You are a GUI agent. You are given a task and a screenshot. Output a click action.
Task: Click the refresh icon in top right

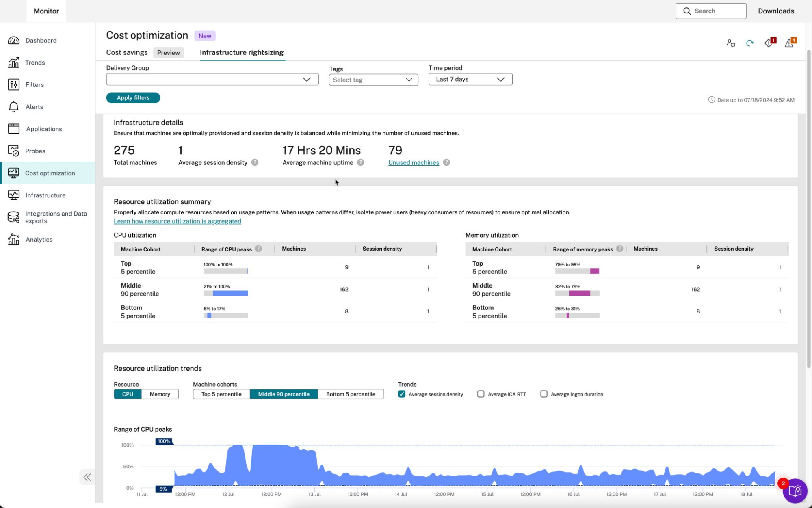click(x=749, y=43)
